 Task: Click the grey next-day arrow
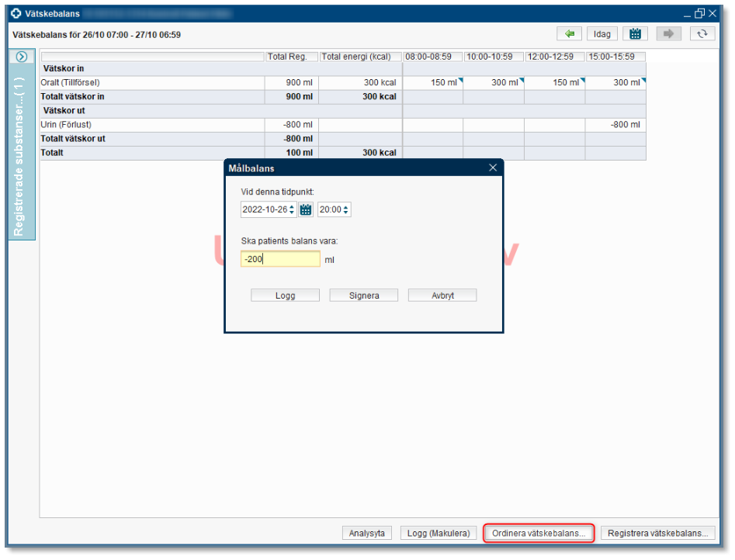pos(668,34)
